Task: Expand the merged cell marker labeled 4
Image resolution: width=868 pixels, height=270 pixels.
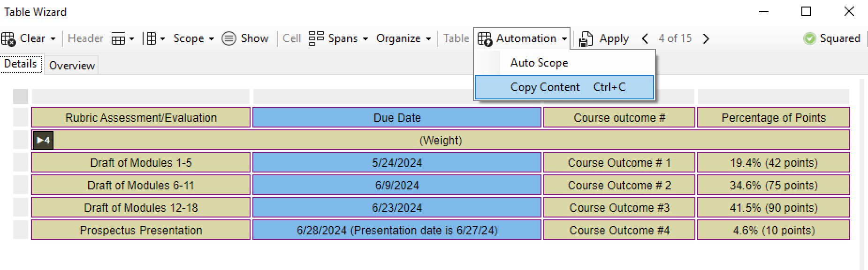Action: click(43, 140)
